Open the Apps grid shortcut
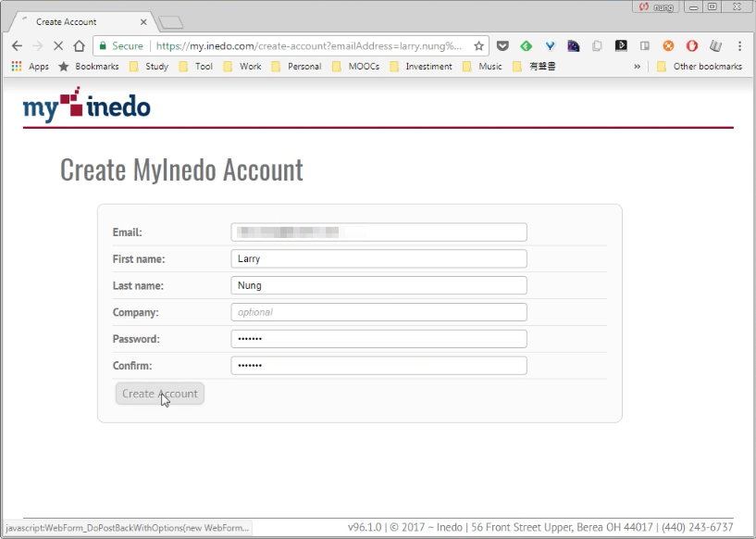The height and width of the screenshot is (539, 756). [30, 66]
